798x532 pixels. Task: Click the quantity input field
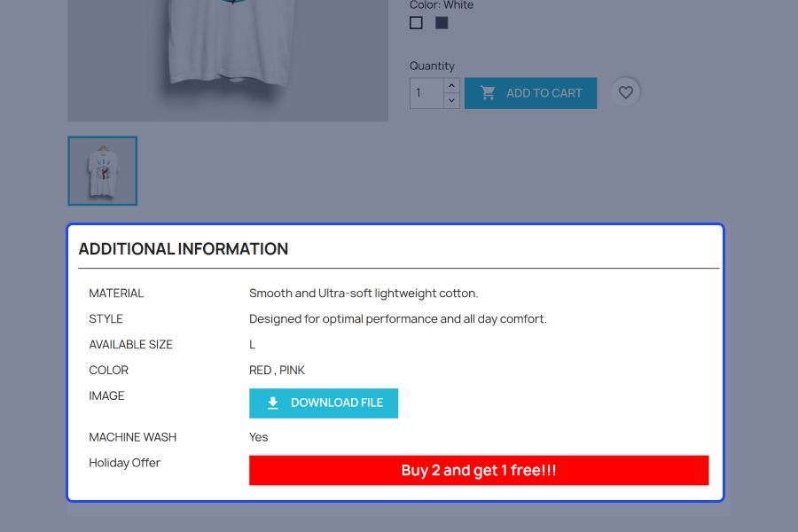[426, 93]
